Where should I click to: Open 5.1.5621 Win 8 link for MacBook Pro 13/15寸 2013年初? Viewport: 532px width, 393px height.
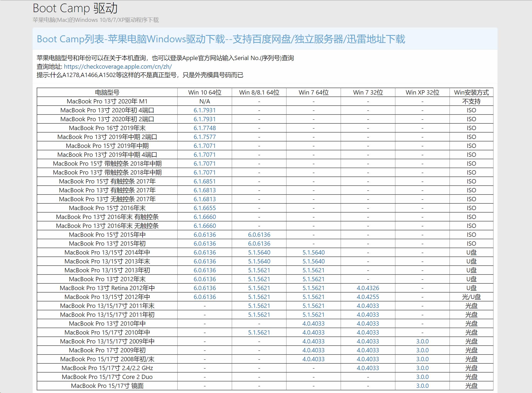tap(259, 270)
